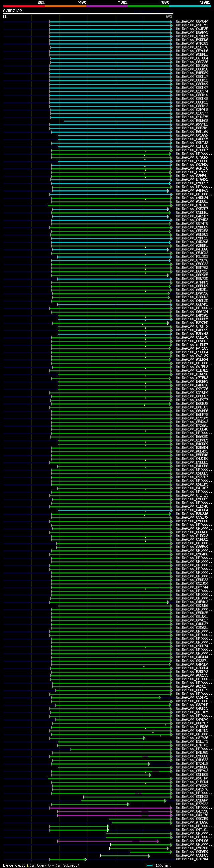Viewport: 214px width, 868px height.
Task: Select label UniRef100_B9W735
Action: (192, 279)
